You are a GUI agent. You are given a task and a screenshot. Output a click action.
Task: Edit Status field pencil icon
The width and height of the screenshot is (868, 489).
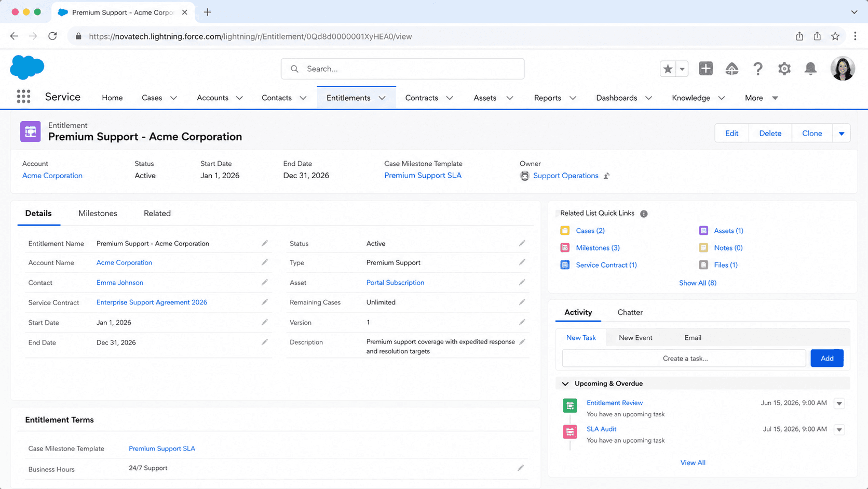(x=522, y=243)
